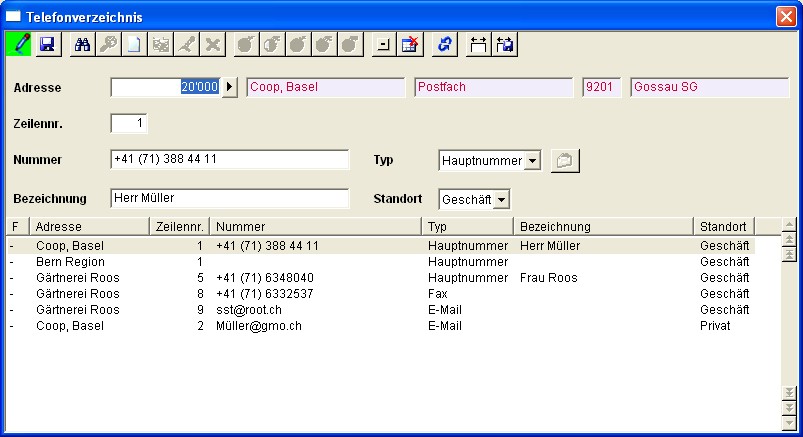This screenshot has width=803, height=437.
Task: Refresh using the blue arrows icon
Action: click(x=444, y=44)
